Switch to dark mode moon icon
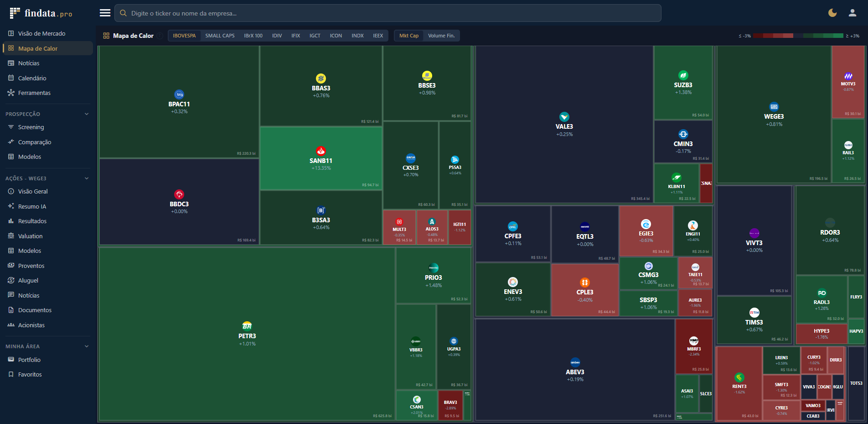Viewport: 868px width, 424px height. tap(832, 13)
